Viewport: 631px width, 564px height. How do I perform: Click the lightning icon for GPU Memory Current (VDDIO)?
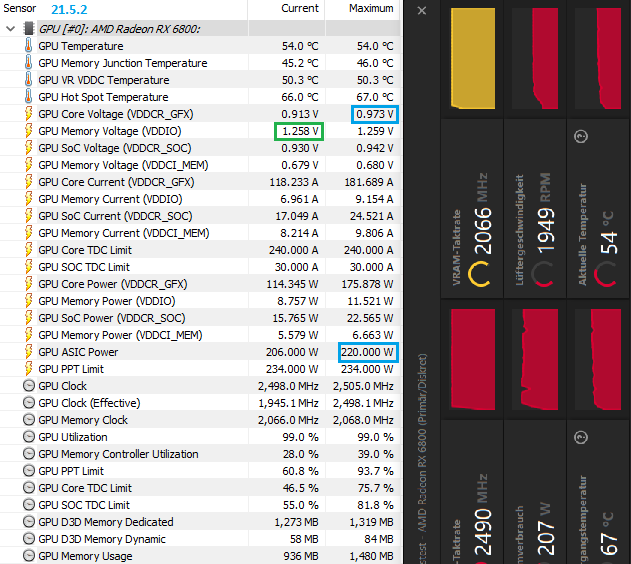(29, 199)
